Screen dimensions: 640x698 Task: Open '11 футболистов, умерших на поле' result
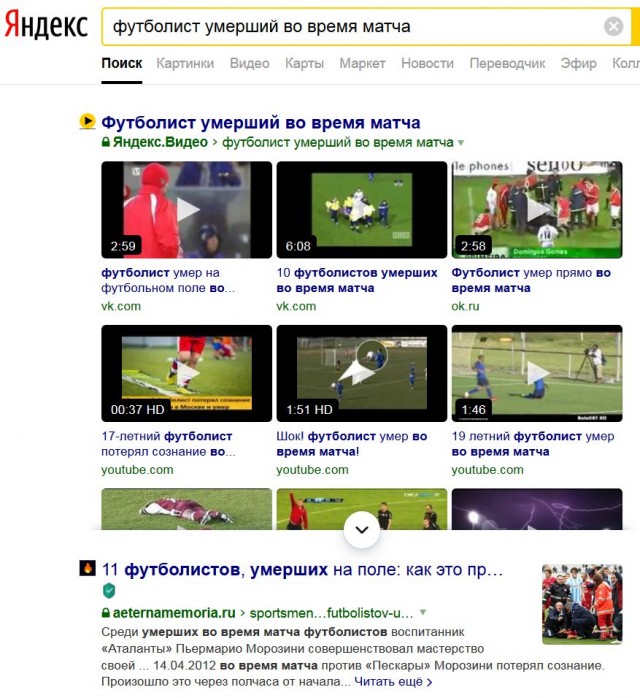pyautogui.click(x=302, y=569)
